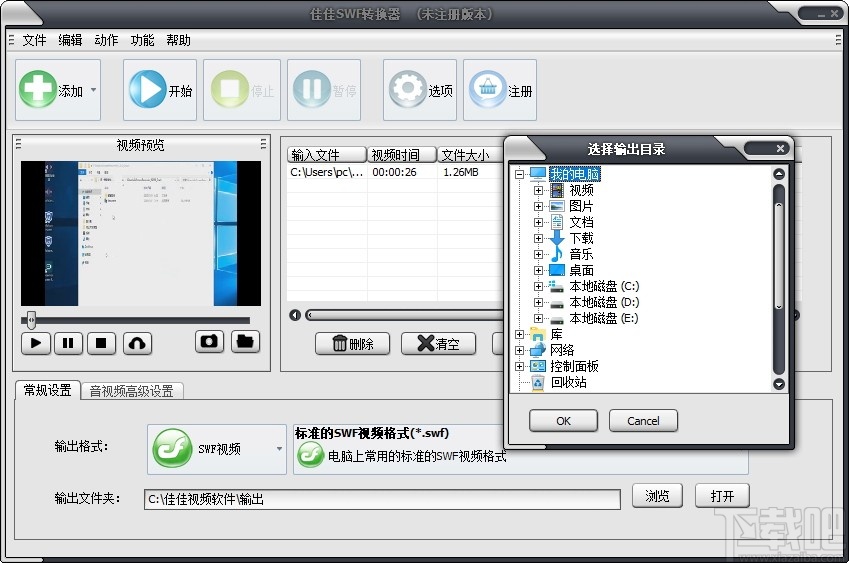Click the 暂停 pause toolbar button
The width and height of the screenshot is (849, 563).
(324, 90)
